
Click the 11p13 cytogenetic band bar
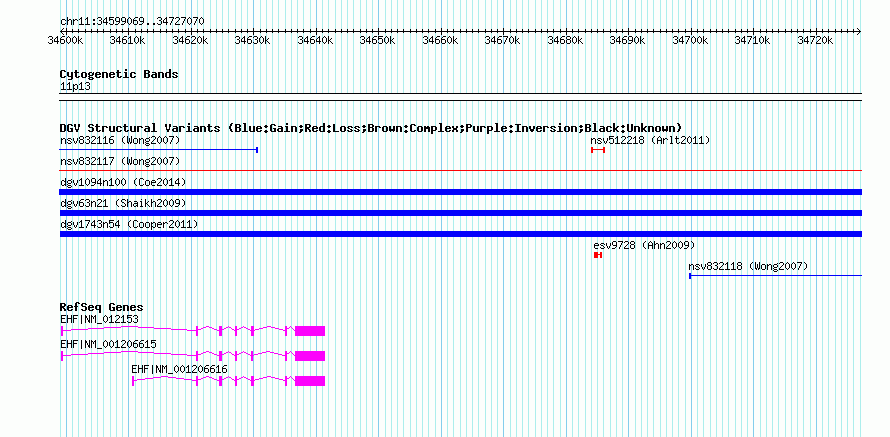coord(460,96)
